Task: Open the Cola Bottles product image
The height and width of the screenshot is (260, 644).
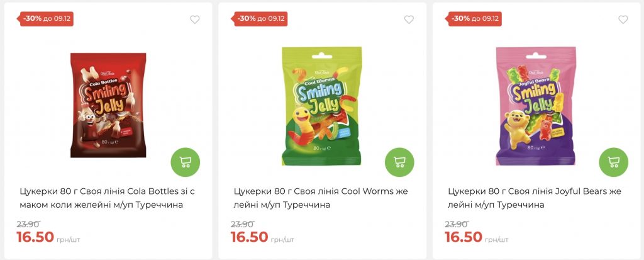Action: [x=108, y=105]
